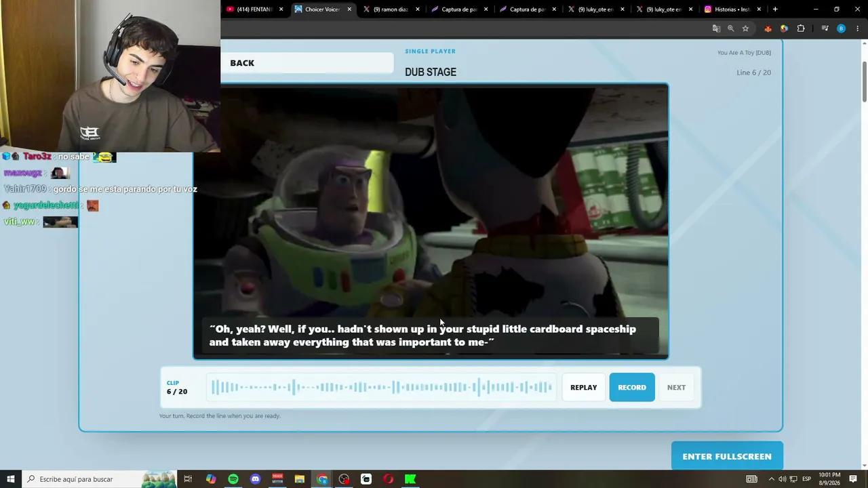
Task: Close the YouTube FENTANI tab
Action: 281,9
